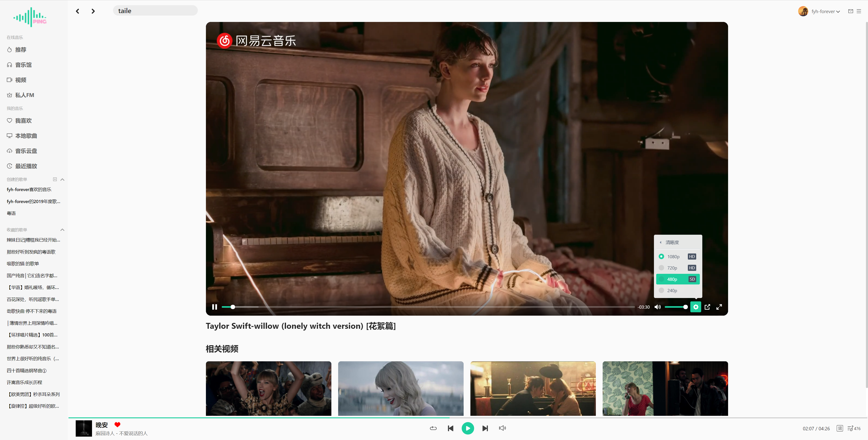This screenshot has height=440, width=868.
Task: Mute the video volume speaker icon
Action: click(x=657, y=307)
